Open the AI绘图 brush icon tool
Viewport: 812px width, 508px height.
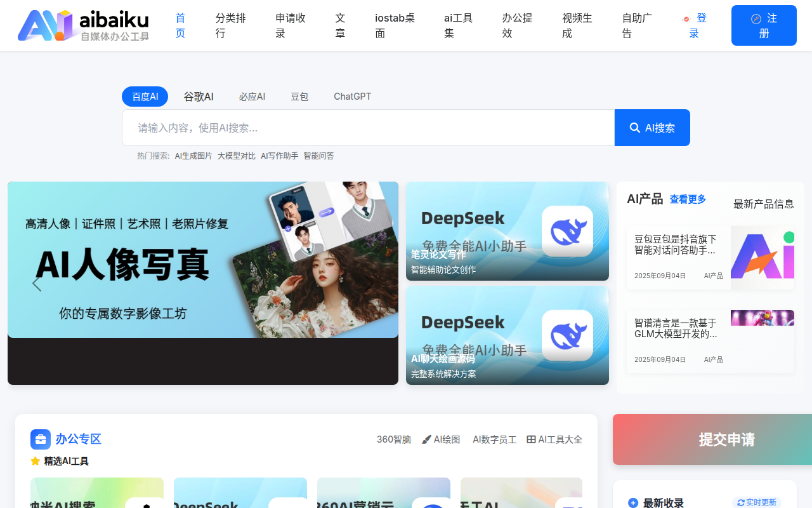426,439
